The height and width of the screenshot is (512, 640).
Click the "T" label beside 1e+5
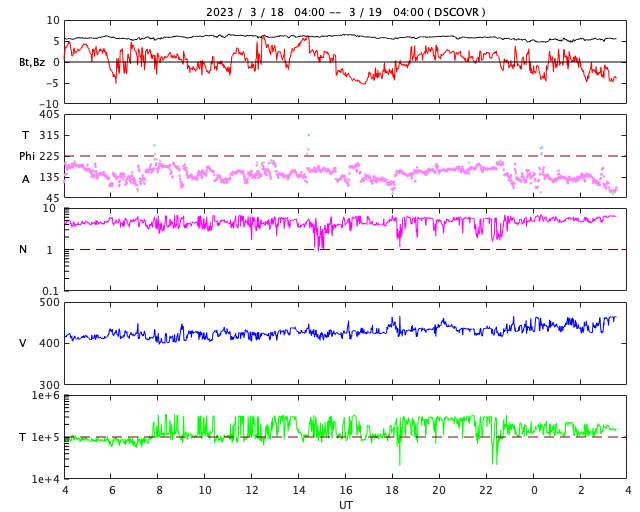click(23, 437)
